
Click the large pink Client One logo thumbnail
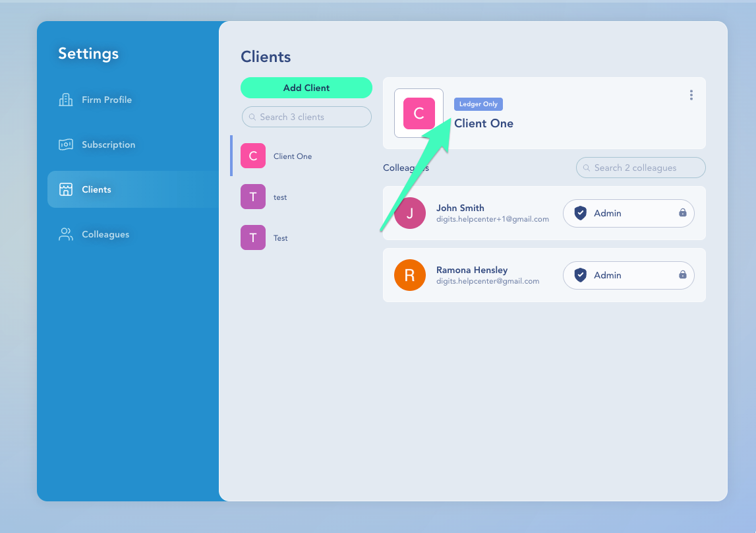click(x=419, y=113)
